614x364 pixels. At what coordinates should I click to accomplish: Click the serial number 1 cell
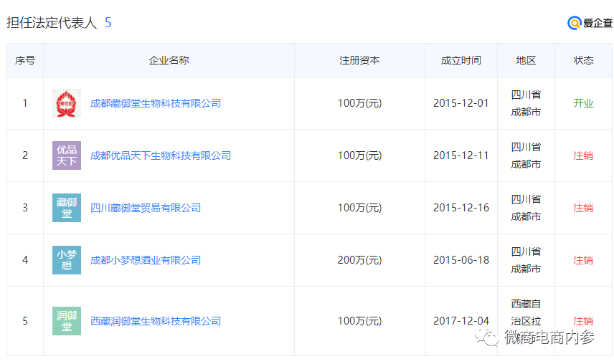(25, 103)
